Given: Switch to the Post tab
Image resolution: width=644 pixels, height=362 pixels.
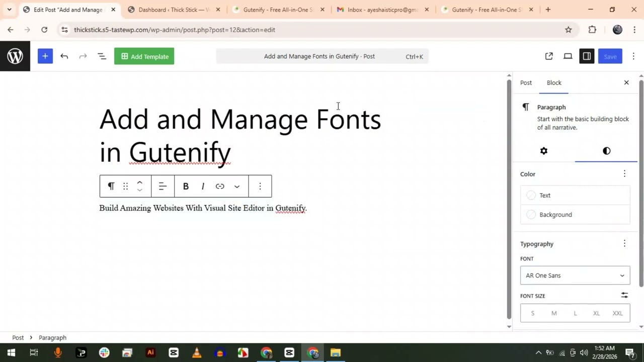Looking at the screenshot, I should point(526,82).
